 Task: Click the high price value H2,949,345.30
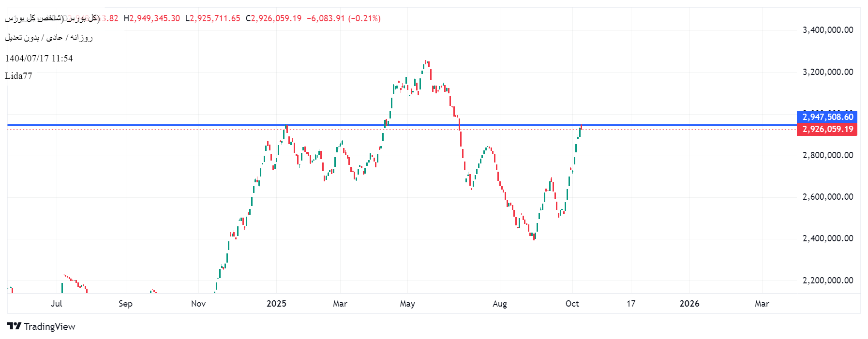(x=152, y=18)
